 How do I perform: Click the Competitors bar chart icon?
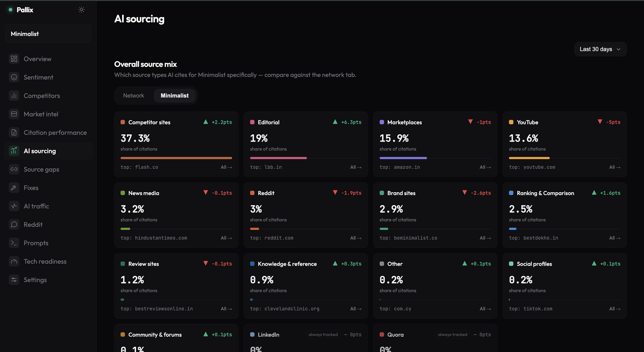click(x=14, y=96)
